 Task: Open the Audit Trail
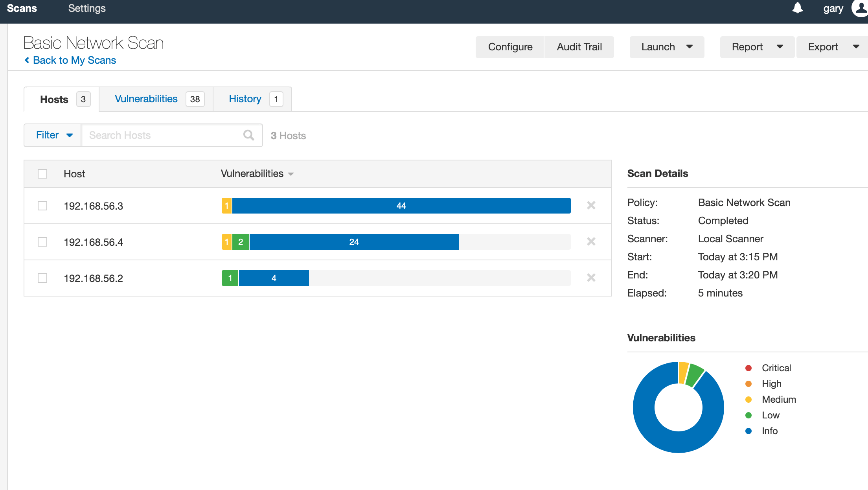(x=579, y=47)
